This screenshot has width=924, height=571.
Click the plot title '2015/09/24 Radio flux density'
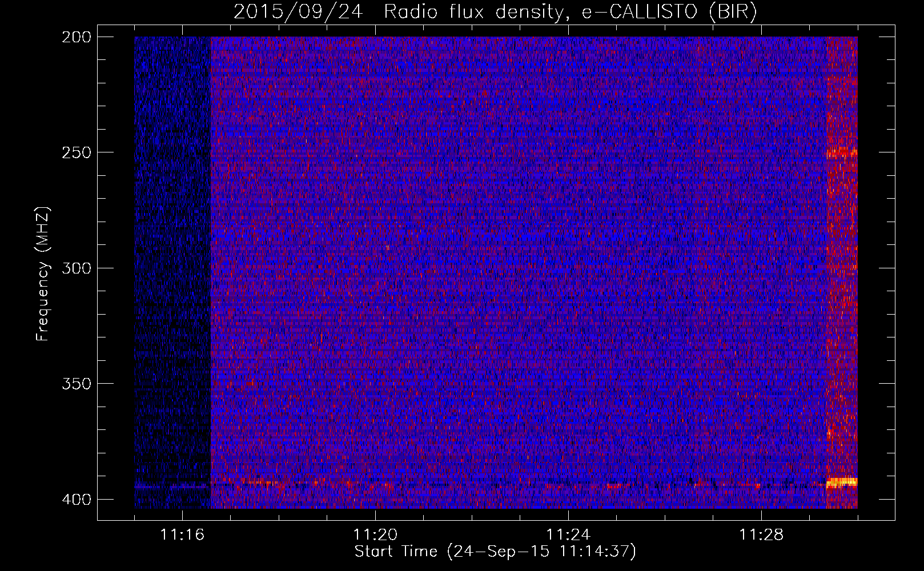click(495, 12)
